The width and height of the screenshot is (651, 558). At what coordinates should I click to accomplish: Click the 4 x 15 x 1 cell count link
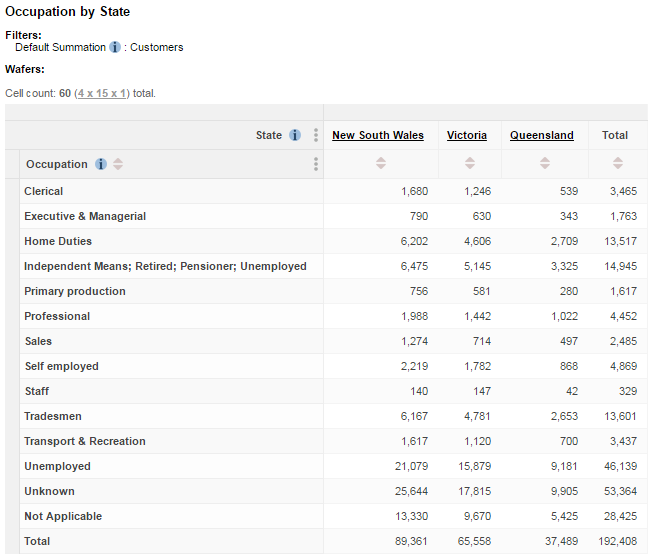click(101, 93)
